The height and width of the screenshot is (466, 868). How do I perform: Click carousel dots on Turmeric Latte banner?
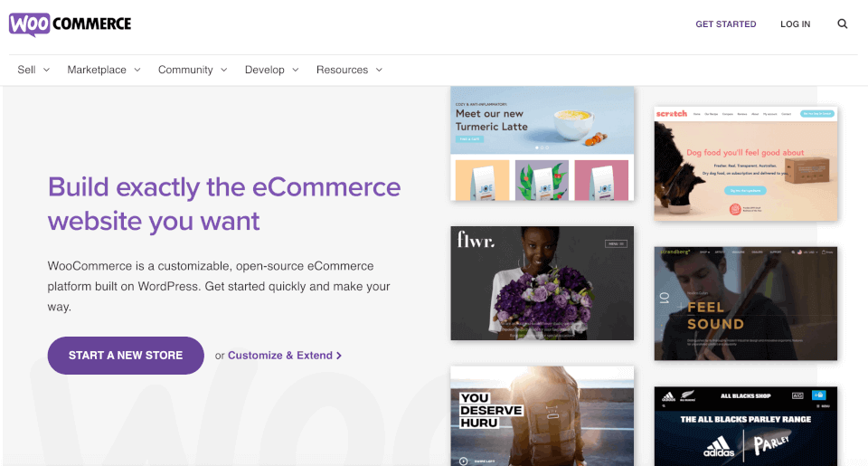[x=542, y=147]
